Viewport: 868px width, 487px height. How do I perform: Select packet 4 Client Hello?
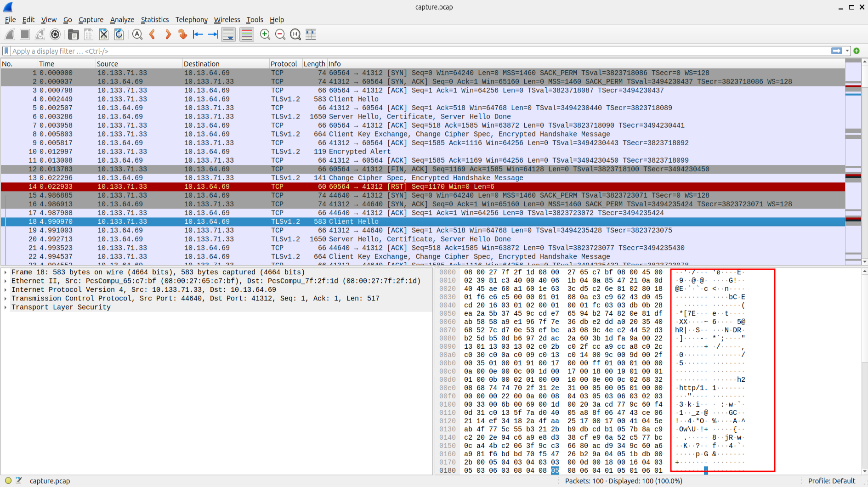(x=423, y=99)
